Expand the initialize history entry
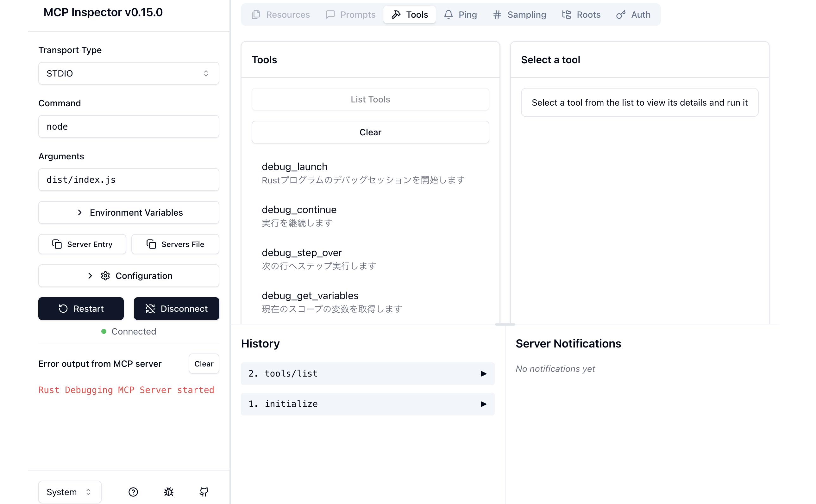 (367, 404)
